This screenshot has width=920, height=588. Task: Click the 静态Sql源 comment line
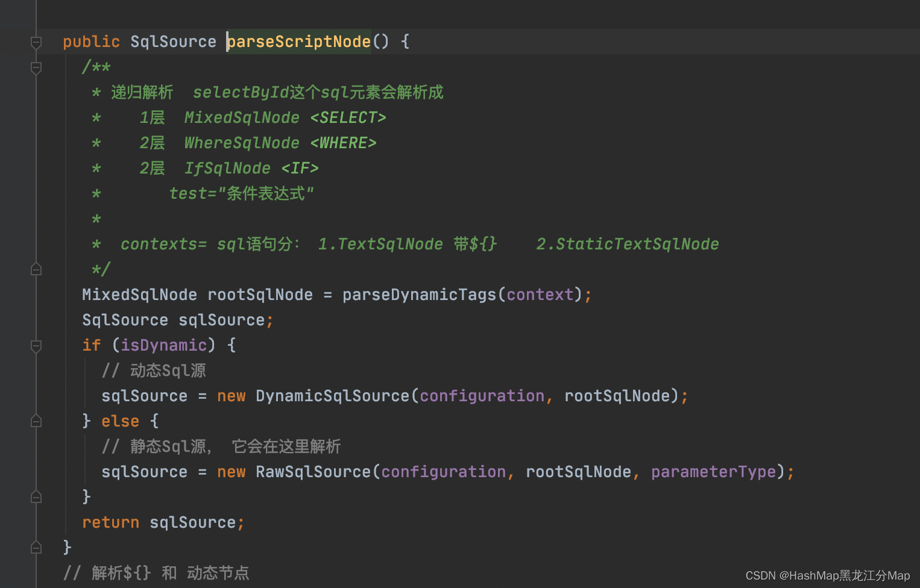click(x=221, y=446)
